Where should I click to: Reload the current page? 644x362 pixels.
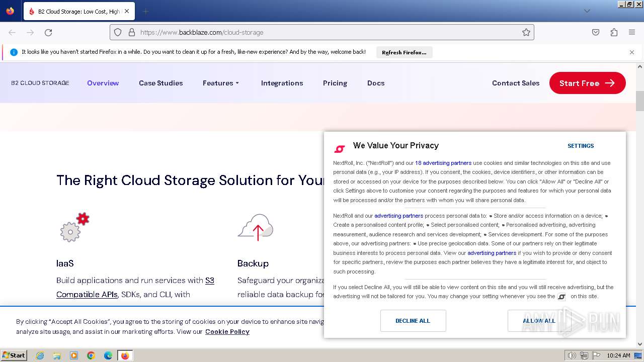click(x=48, y=32)
